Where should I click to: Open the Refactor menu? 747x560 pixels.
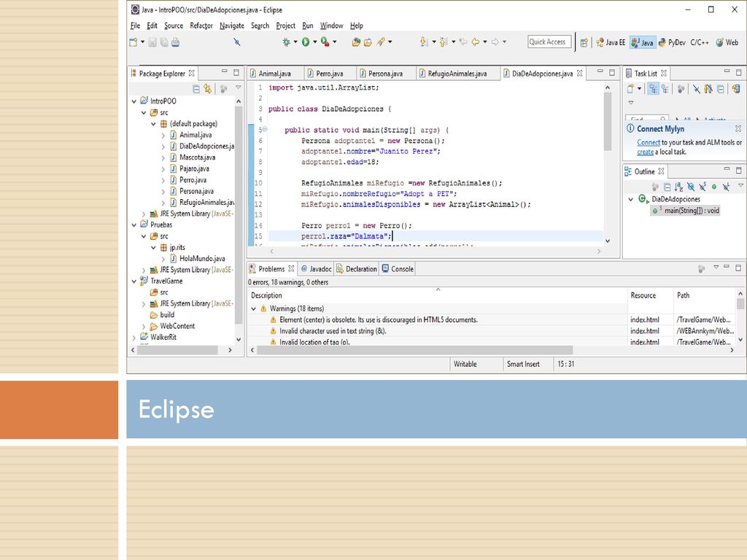point(201,26)
